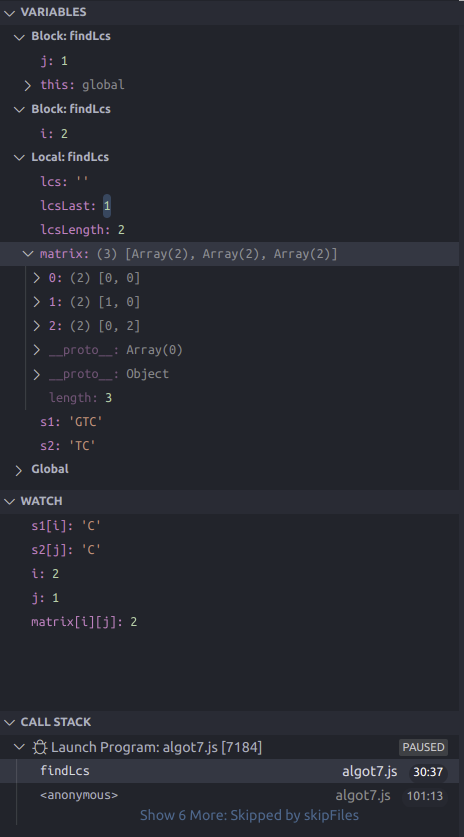Collapse the Launch Program session chevron
Screen dimensions: 464x837
coord(19,747)
